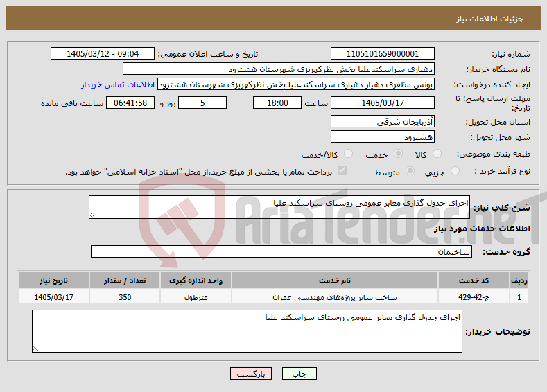547x392 pixels.
Task: Open اطلاعات تماس خریدار contact link
Action: point(118,84)
